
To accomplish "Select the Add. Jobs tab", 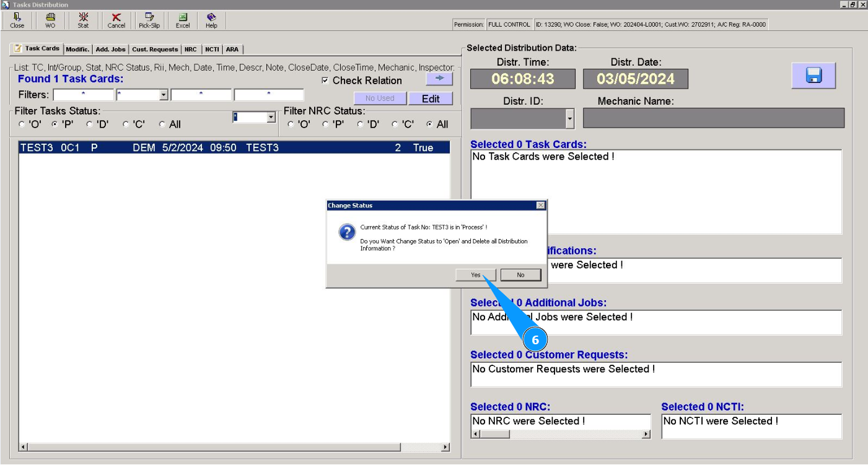I will pyautogui.click(x=110, y=50).
